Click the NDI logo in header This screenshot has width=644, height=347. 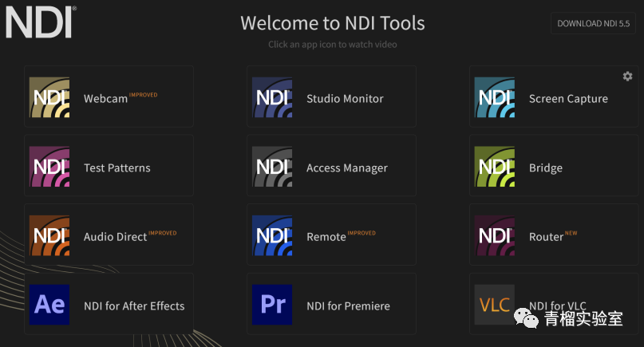click(x=40, y=22)
